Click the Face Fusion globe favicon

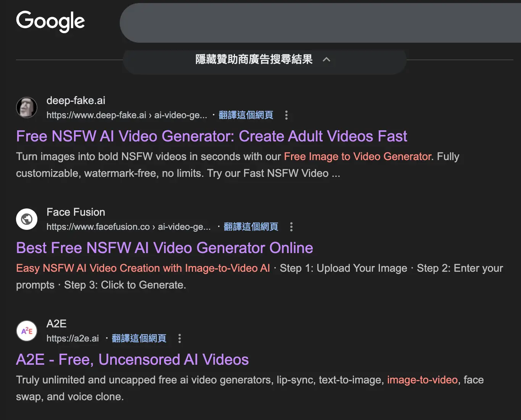click(x=27, y=219)
